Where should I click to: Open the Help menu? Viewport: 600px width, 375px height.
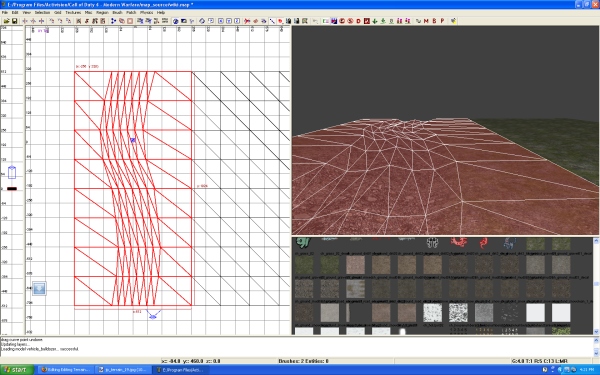[x=161, y=13]
